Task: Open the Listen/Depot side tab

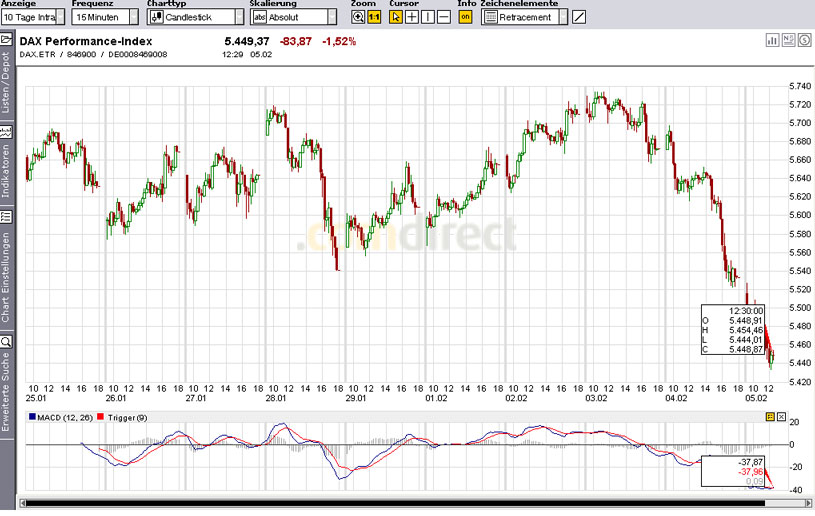Action: (6, 82)
